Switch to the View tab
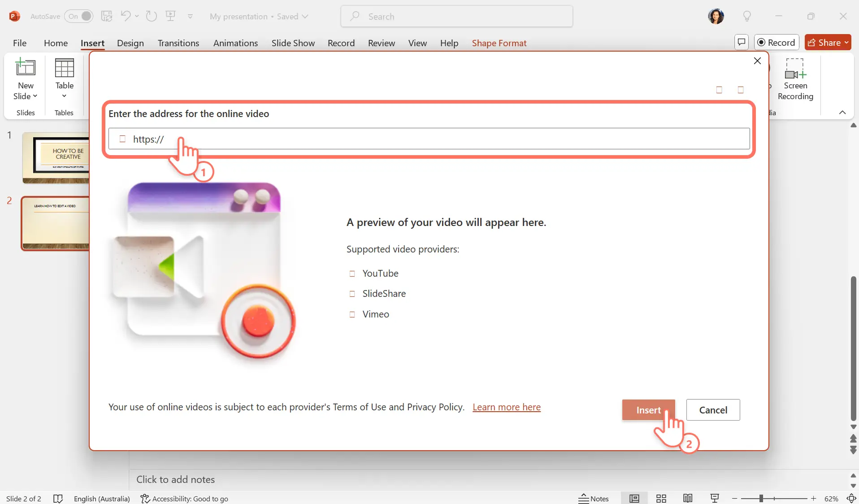The image size is (859, 504). pos(417,43)
